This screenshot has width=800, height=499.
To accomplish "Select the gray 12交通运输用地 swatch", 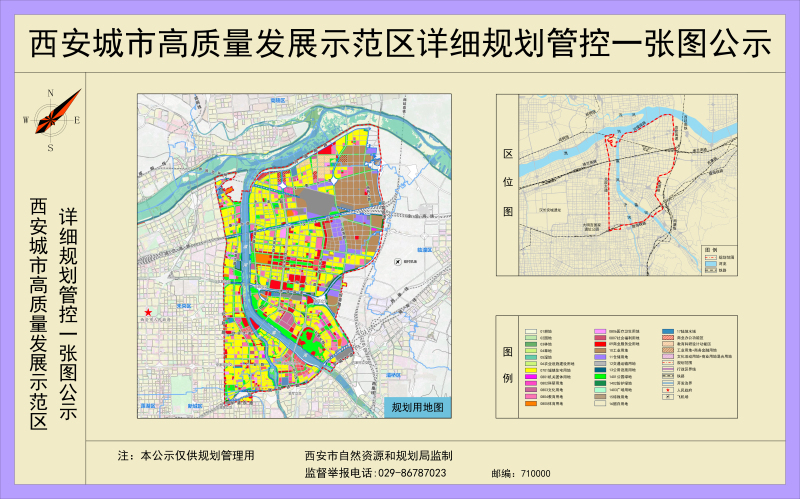I will point(600,363).
